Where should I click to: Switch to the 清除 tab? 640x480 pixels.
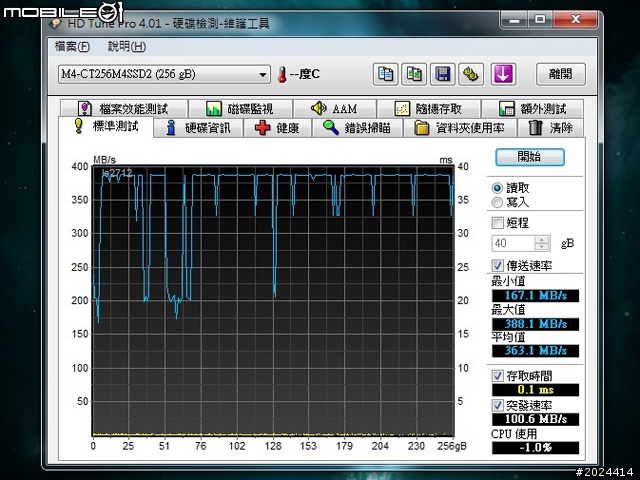(550, 128)
